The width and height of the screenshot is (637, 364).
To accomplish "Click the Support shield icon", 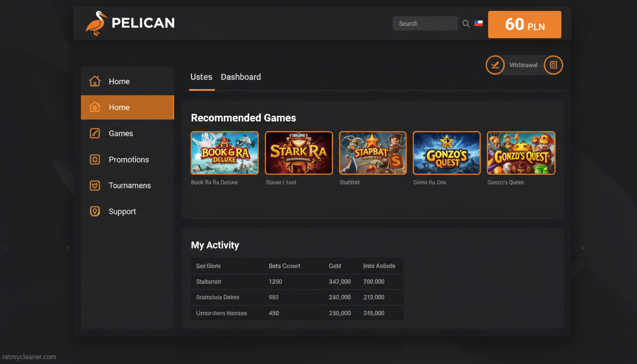I will (95, 211).
